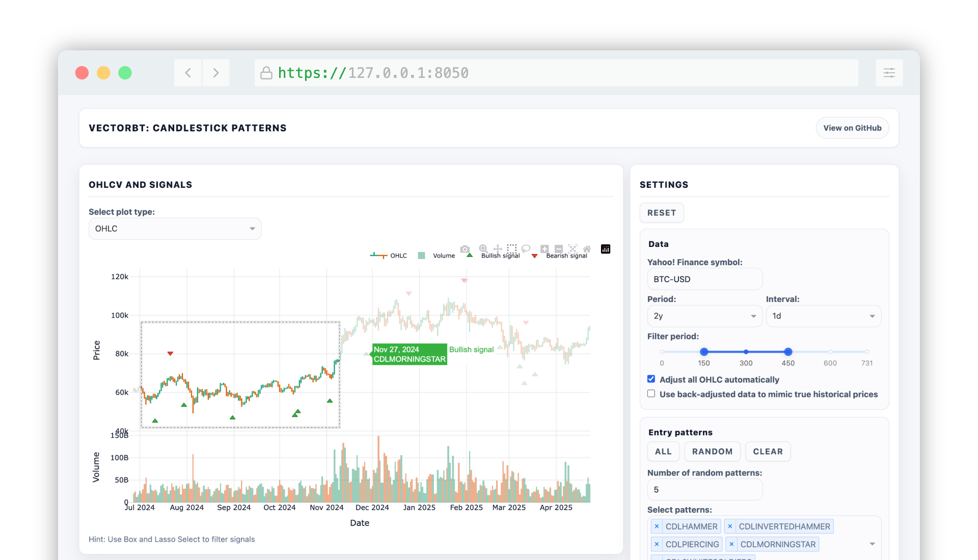978x560 pixels.
Task: Click the camera download plot icon
Action: click(465, 249)
